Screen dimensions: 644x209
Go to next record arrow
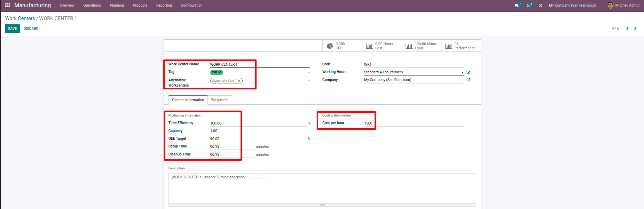pyautogui.click(x=635, y=29)
